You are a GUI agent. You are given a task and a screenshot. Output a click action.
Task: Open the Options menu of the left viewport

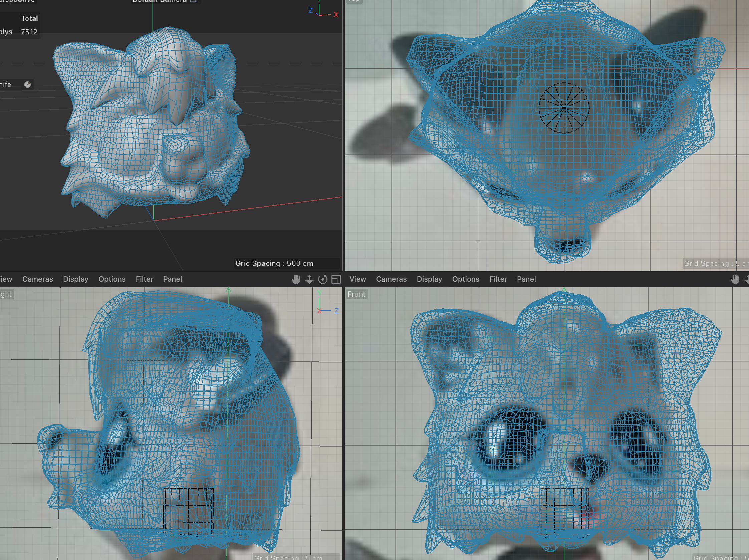112,279
